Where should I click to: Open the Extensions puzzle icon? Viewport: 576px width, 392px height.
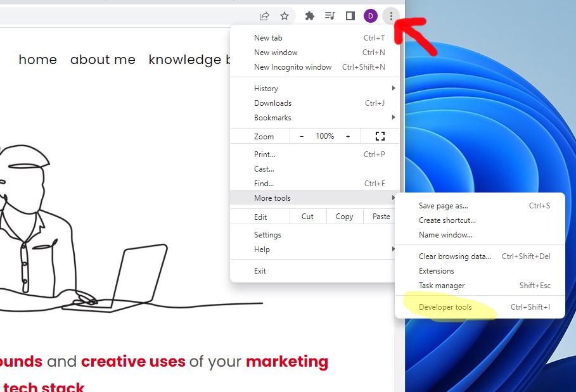coord(310,16)
